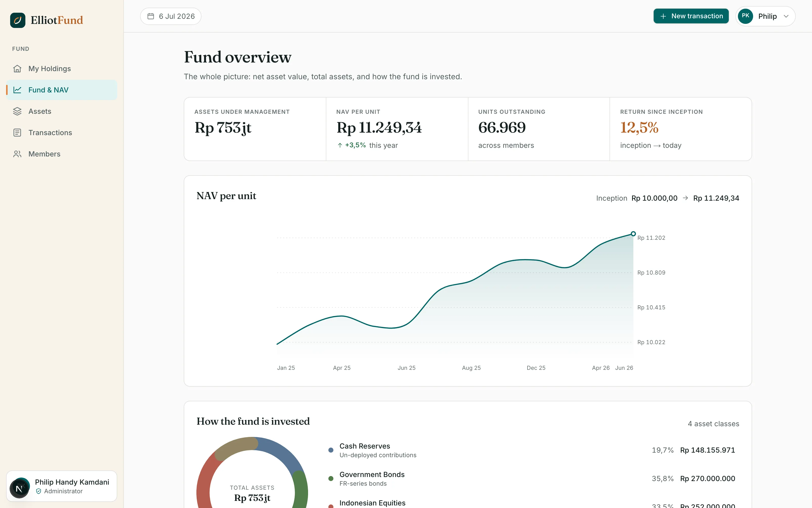
Task: Click the My Holdings house icon
Action: (17, 69)
